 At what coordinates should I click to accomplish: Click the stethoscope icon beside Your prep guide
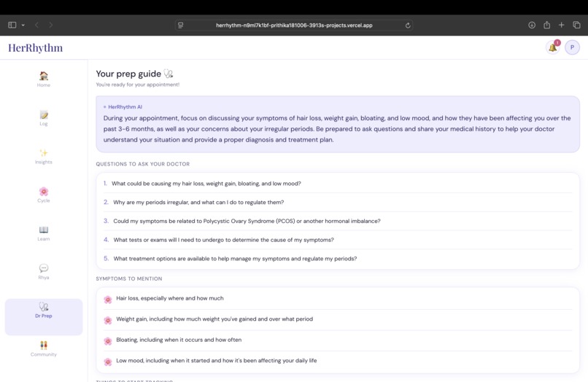click(169, 74)
